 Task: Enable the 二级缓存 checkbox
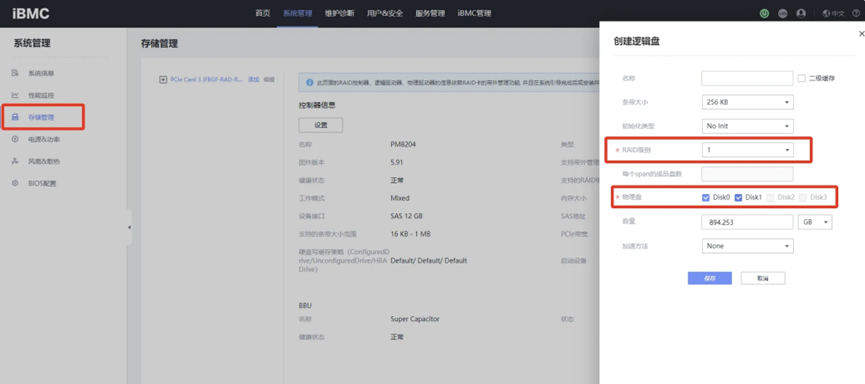pos(802,78)
